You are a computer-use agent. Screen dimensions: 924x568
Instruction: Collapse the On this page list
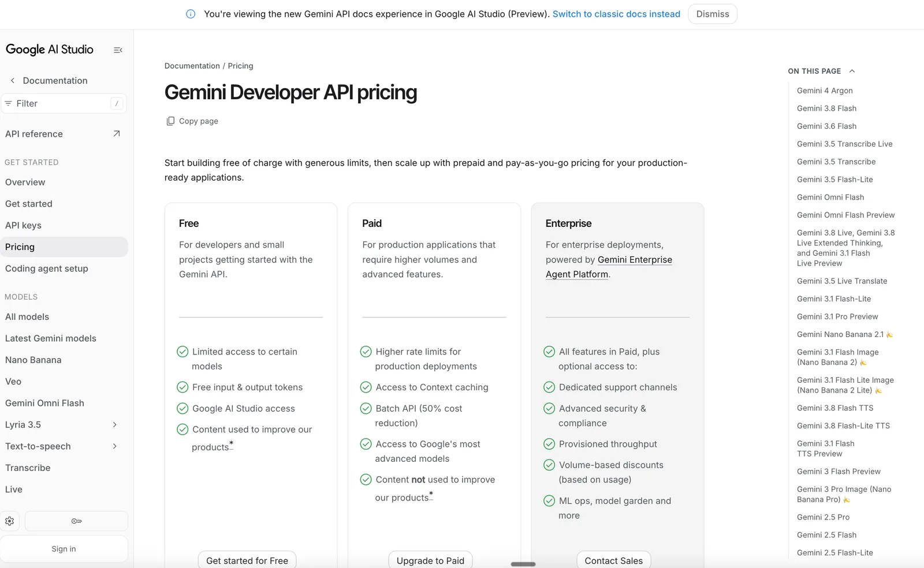point(852,71)
